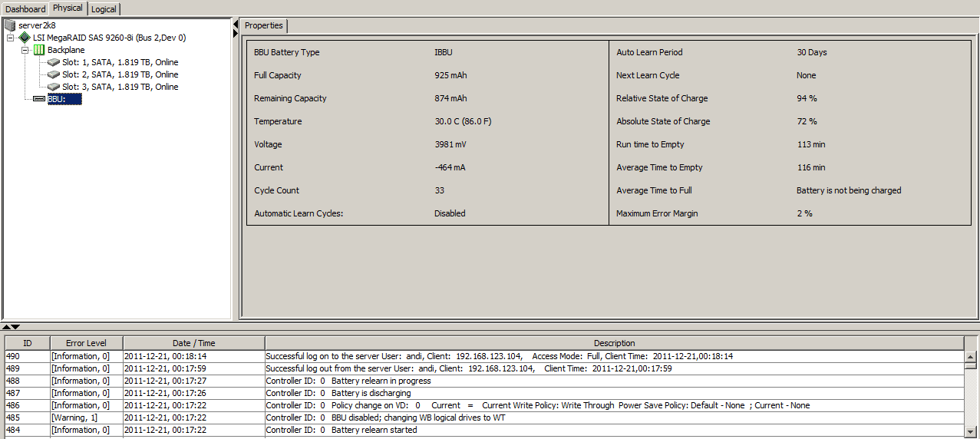Click the Automatic Learn Cycles value 'Disabled'
This screenshot has height=439, width=980.
tap(450, 213)
